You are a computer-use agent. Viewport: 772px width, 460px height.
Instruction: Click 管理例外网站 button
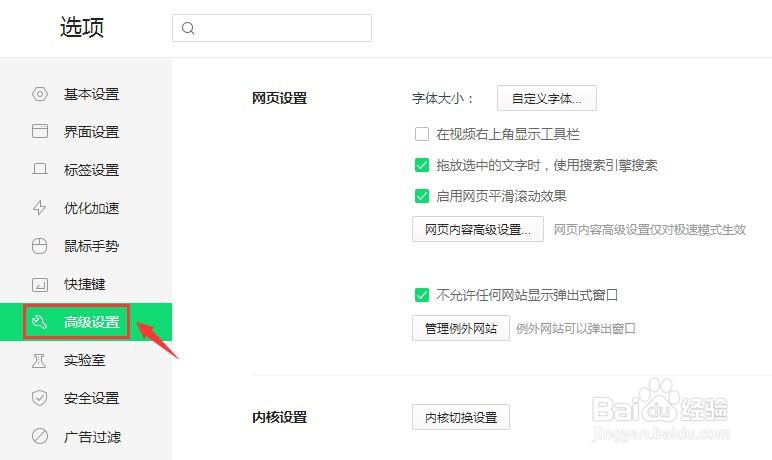[460, 328]
